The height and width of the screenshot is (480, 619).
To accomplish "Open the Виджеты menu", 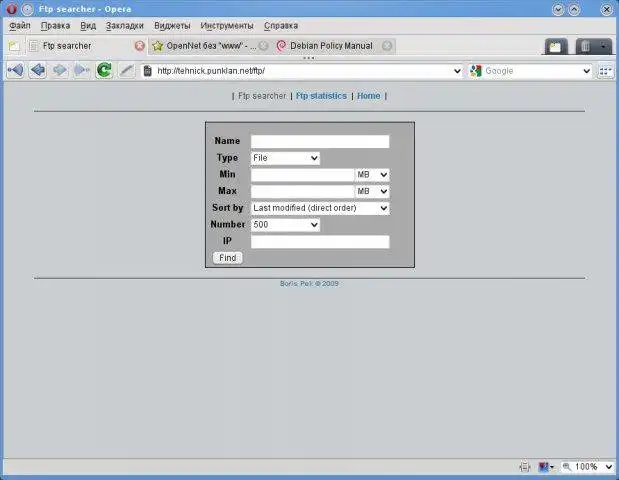I will [172, 26].
